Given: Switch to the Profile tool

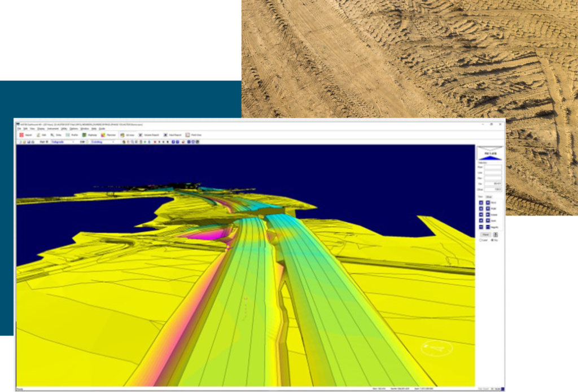Looking at the screenshot, I should pos(73,135).
